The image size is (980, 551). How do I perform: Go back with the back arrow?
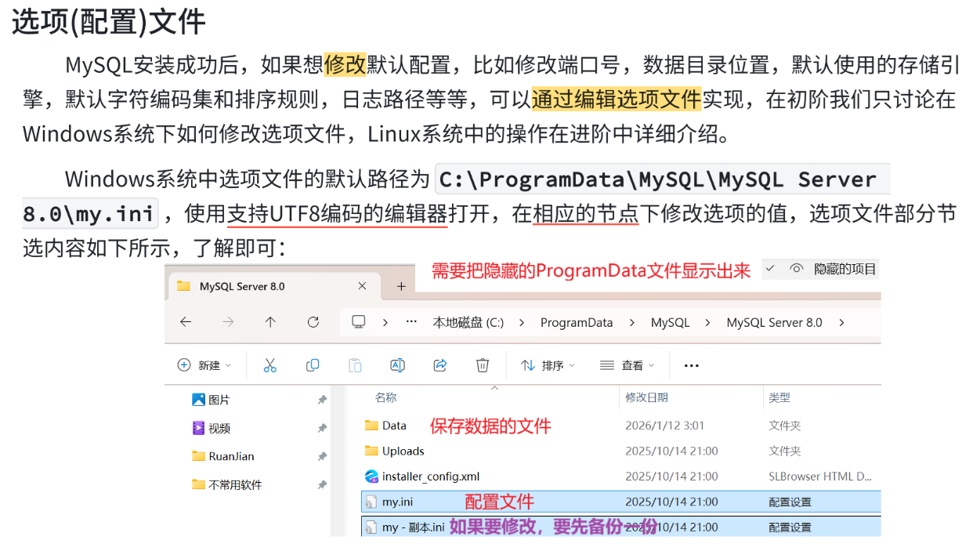point(186,322)
